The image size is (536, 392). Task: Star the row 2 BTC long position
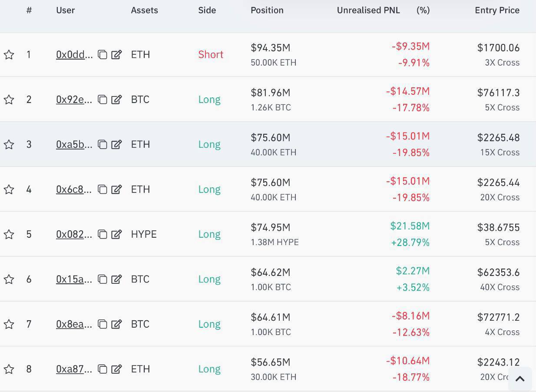point(9,100)
